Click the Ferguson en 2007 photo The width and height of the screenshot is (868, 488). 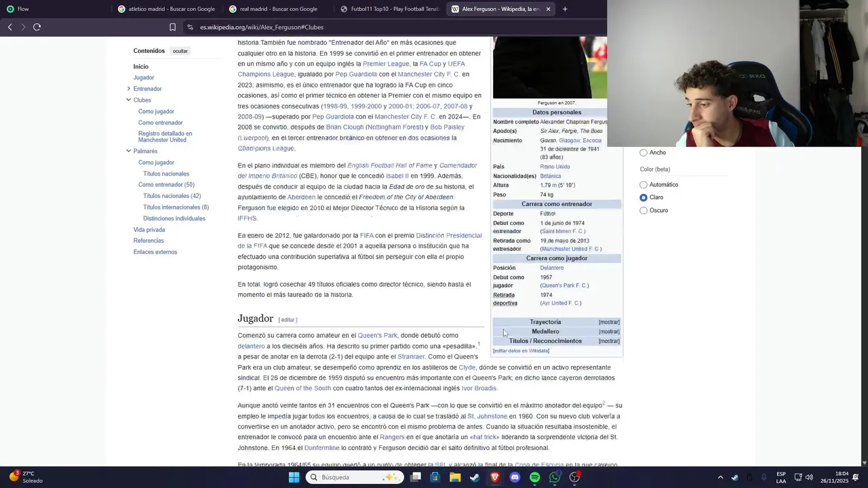tap(550, 67)
